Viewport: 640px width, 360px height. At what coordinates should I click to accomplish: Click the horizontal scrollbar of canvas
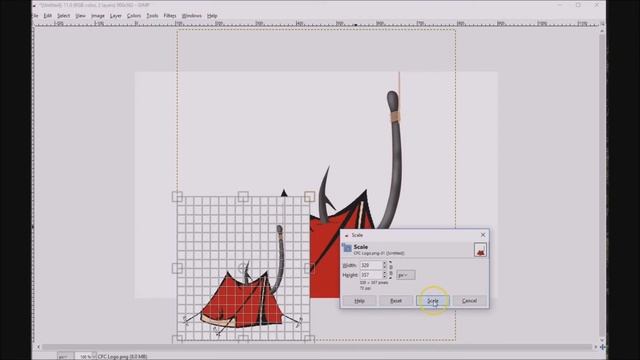pos(316,347)
